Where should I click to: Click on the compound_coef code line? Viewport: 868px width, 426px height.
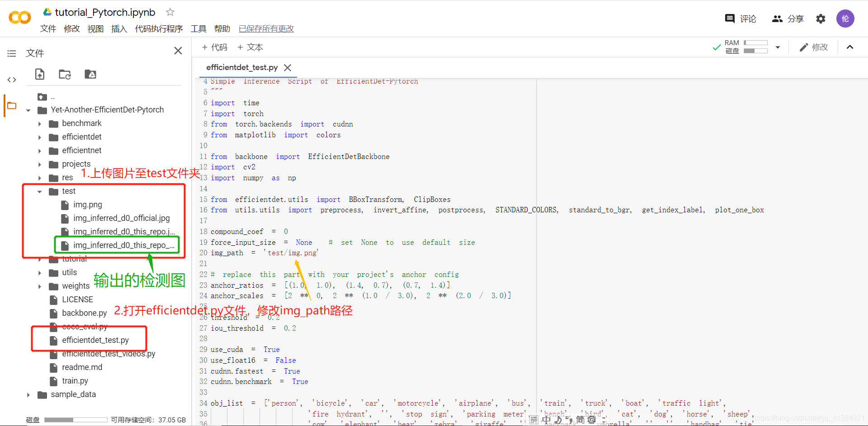249,232
